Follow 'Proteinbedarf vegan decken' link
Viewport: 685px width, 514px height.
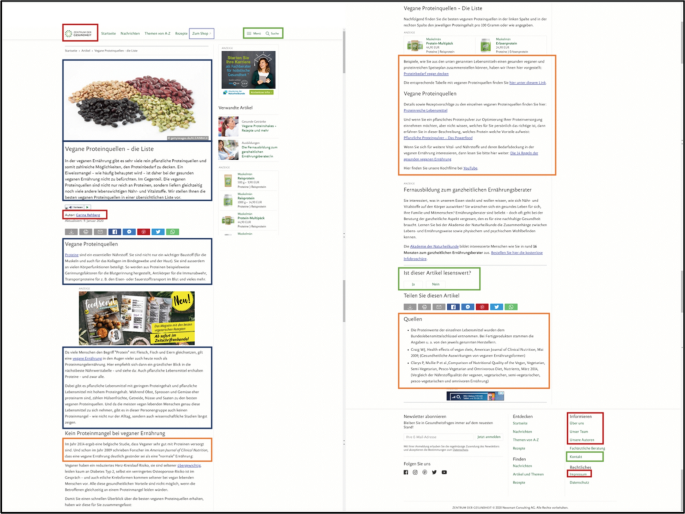click(x=426, y=74)
